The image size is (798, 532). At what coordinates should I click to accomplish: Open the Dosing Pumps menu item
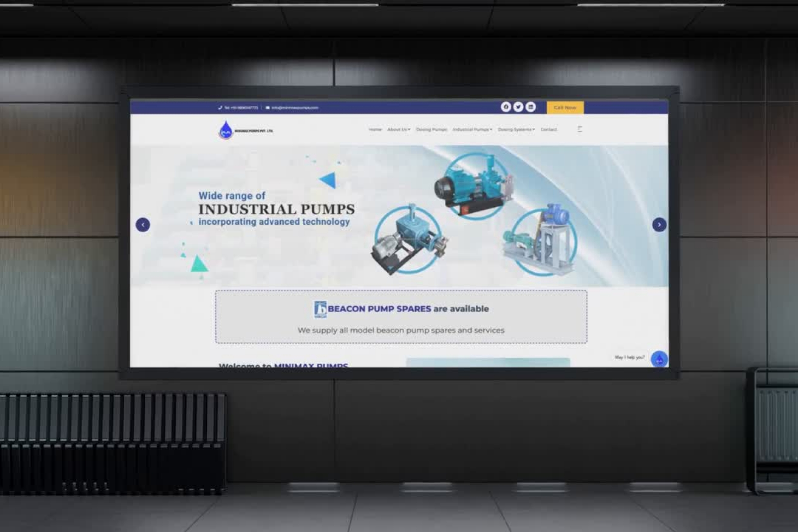(431, 130)
